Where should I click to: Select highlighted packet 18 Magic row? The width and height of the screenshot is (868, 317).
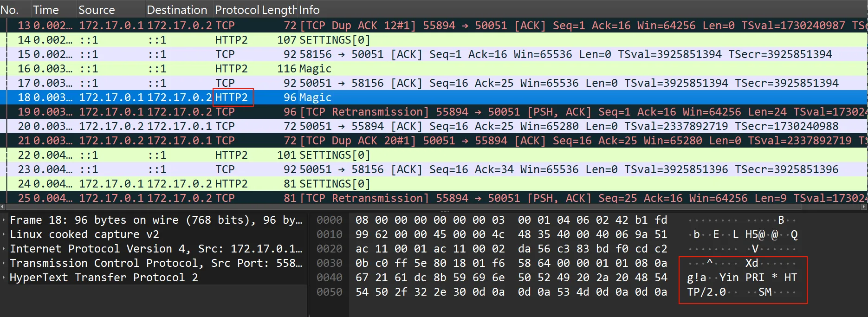tap(434, 97)
